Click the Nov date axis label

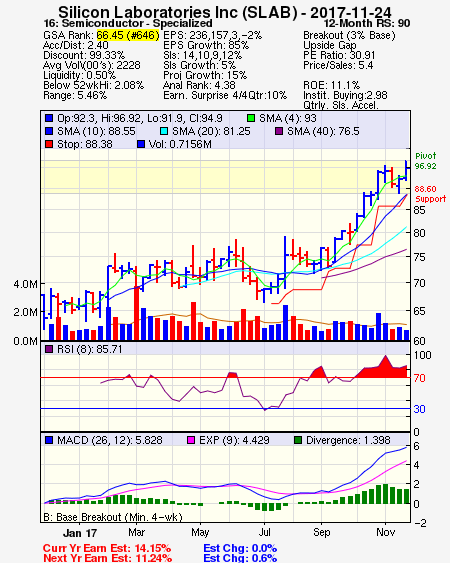tap(385, 532)
